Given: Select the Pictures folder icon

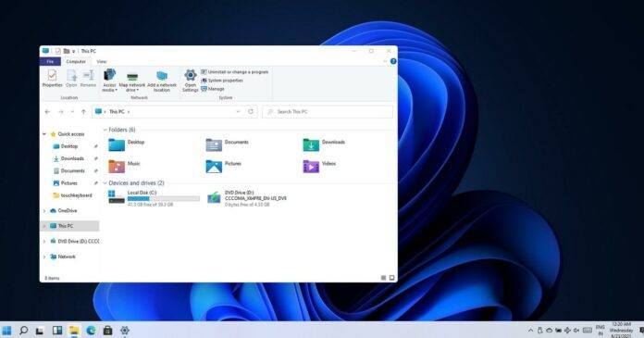Looking at the screenshot, I should tap(214, 166).
